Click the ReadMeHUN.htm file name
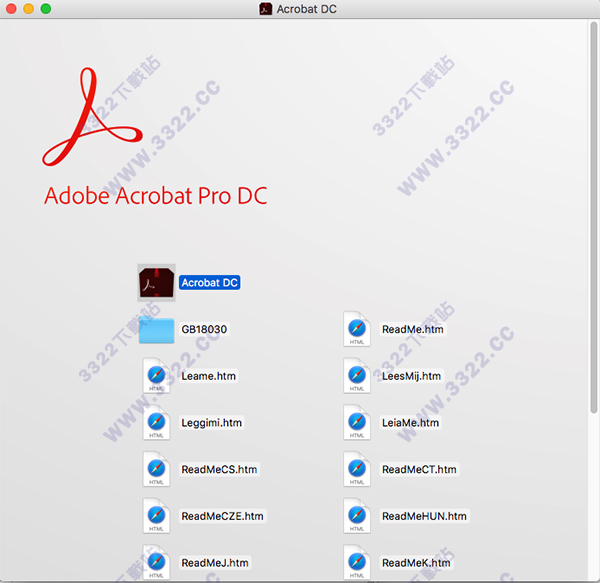The width and height of the screenshot is (600, 583). coord(424,516)
